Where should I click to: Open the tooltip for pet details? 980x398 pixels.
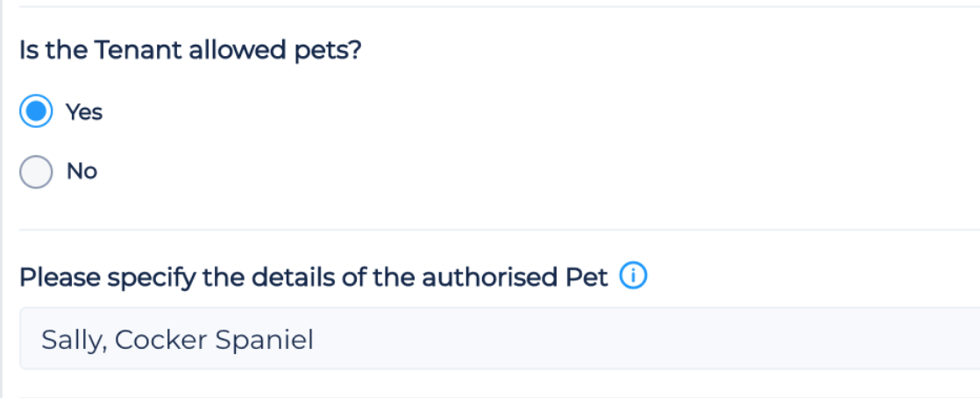(633, 278)
